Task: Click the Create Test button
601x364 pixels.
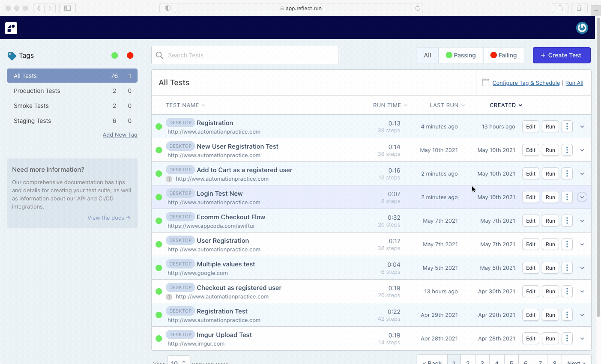Action: (x=561, y=55)
